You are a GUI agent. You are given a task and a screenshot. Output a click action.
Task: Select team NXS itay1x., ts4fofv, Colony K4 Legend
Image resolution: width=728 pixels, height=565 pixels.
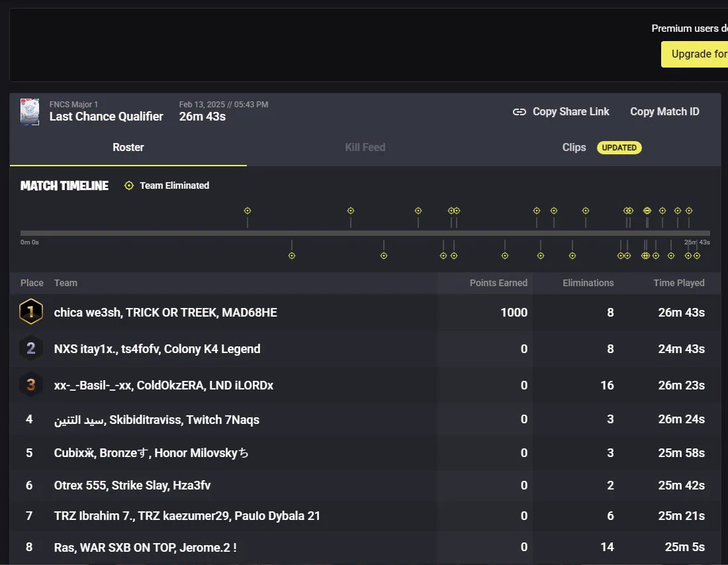click(x=157, y=349)
